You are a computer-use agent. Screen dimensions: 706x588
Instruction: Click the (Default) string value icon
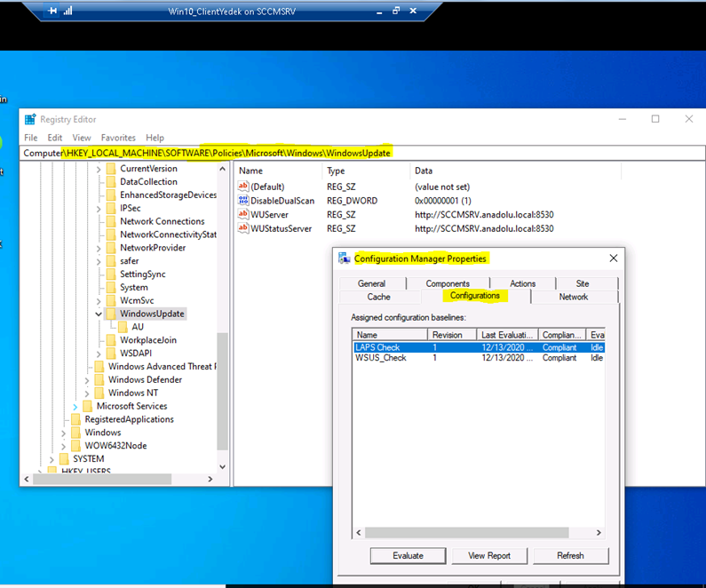tap(243, 187)
